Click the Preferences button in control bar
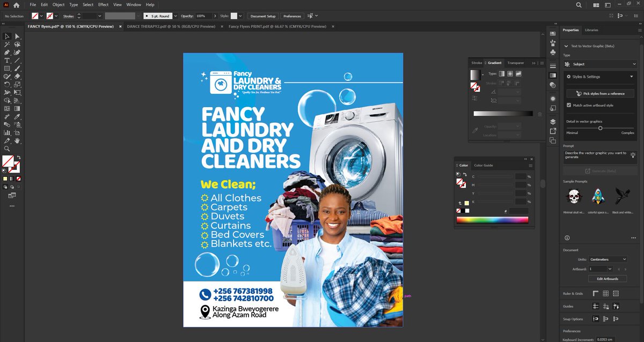This screenshot has width=644, height=342. (292, 16)
